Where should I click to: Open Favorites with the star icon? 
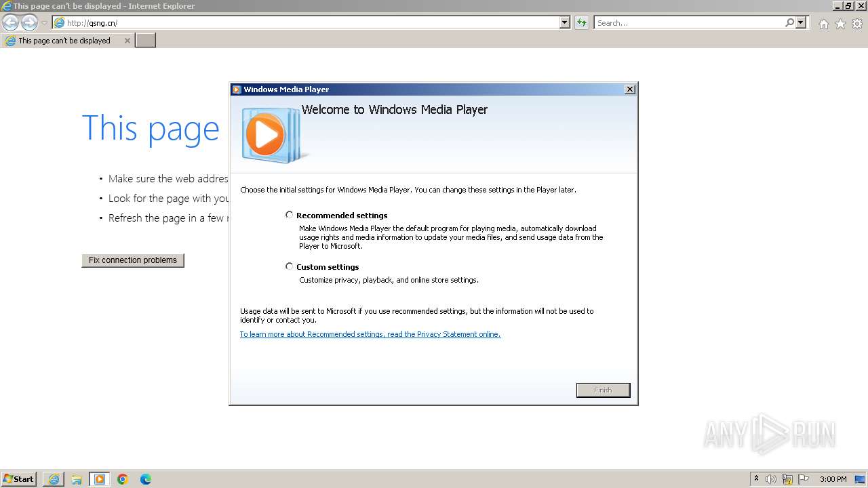tap(840, 24)
